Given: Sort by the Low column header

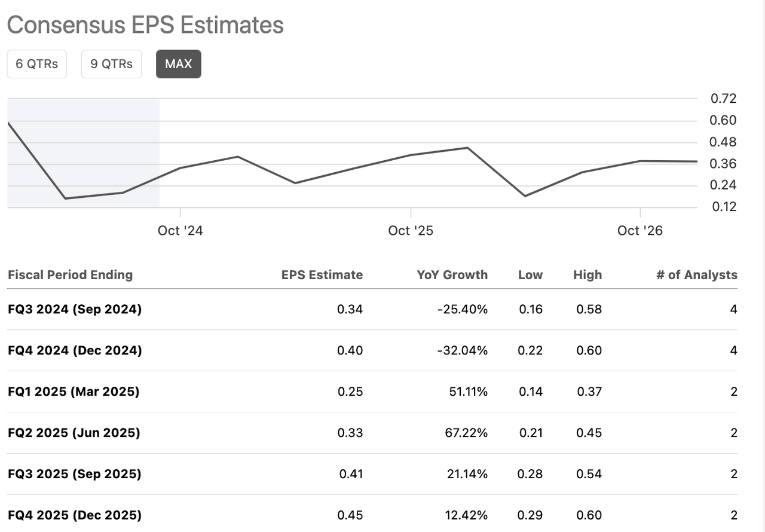Looking at the screenshot, I should coord(530,275).
